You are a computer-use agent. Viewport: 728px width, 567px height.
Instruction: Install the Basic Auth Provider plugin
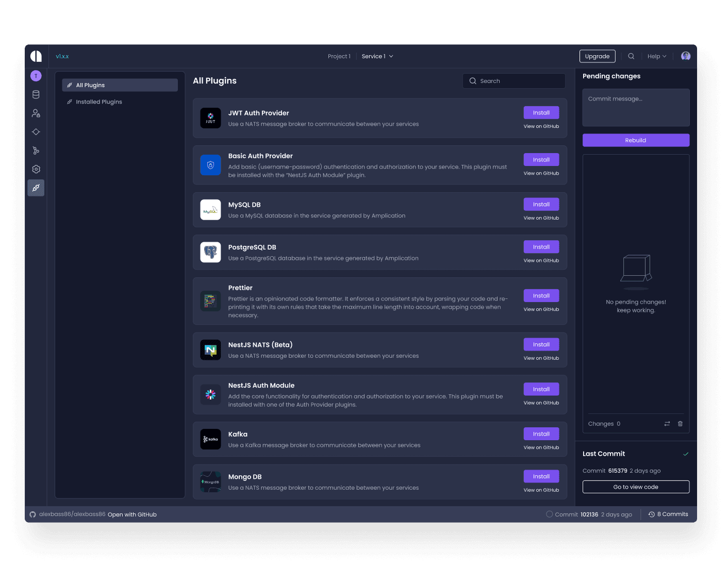click(x=541, y=160)
